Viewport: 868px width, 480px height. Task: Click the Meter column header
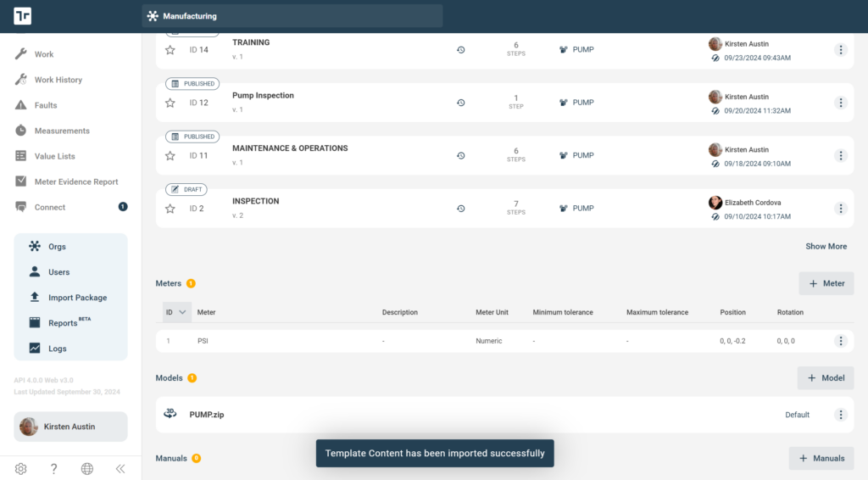pos(207,312)
